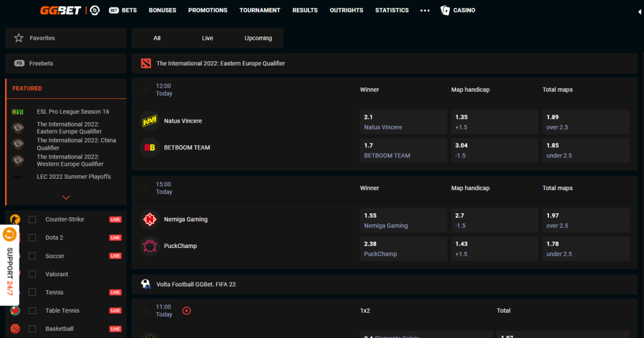Select PuckChamp +1.5 handicap at 1.43
The height and width of the screenshot is (338, 644).
[494, 249]
